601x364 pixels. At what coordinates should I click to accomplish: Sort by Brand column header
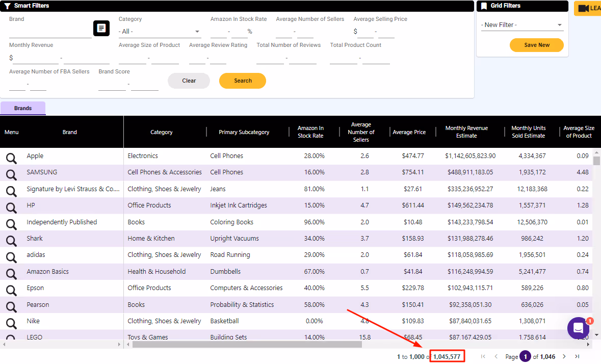point(70,132)
